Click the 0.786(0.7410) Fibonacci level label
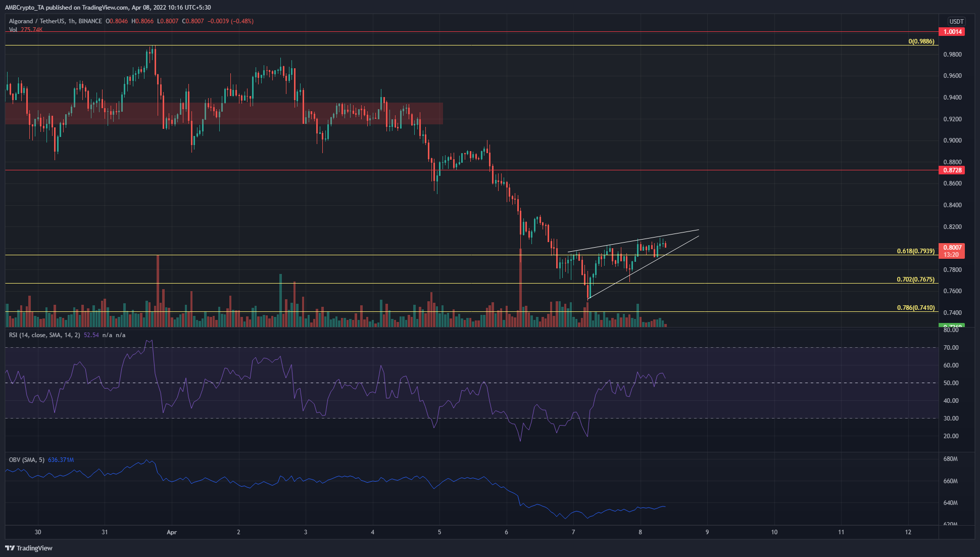This screenshot has width=980, height=557. click(x=915, y=308)
